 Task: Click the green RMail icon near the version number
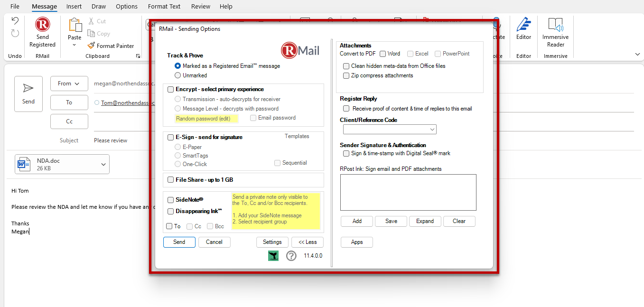(273, 255)
